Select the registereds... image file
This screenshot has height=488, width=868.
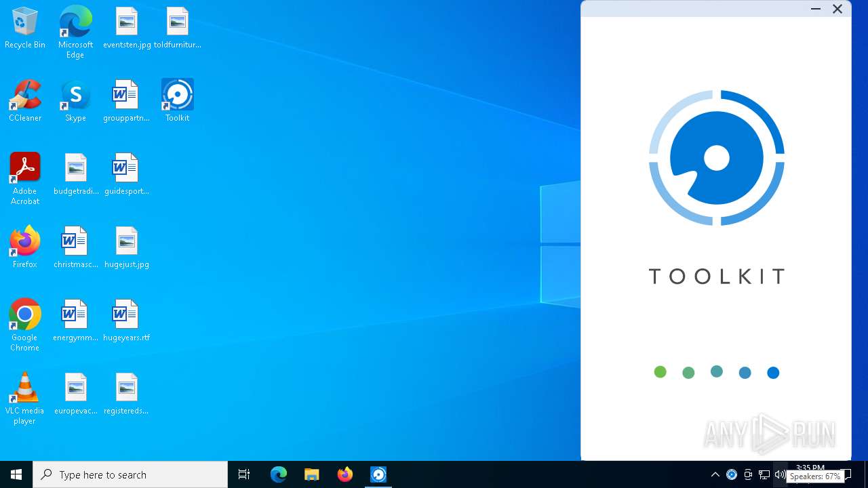pos(127,394)
